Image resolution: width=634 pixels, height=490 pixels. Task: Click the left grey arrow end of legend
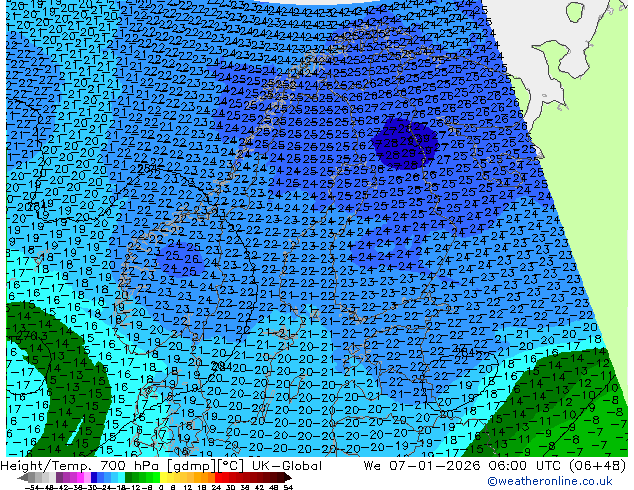[22, 478]
